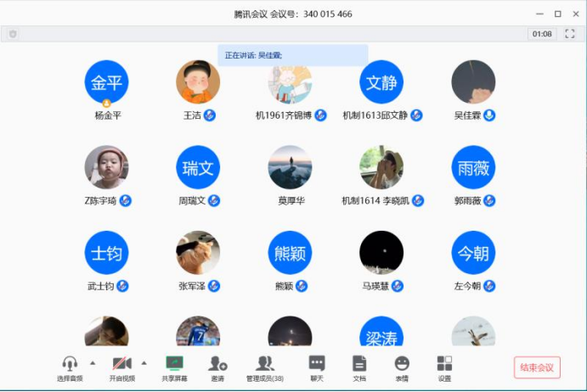Select 莫厚华 mountain avatar thumbnail

pos(290,167)
